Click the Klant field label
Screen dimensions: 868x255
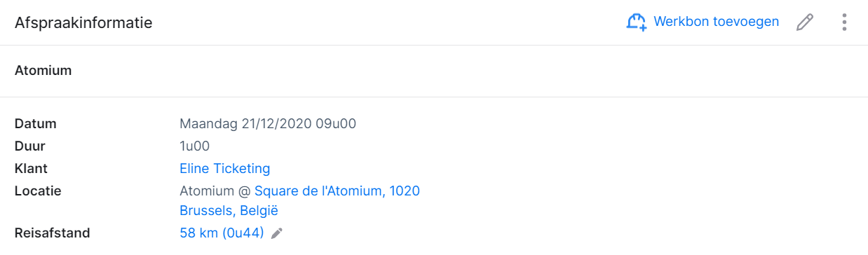[31, 169]
